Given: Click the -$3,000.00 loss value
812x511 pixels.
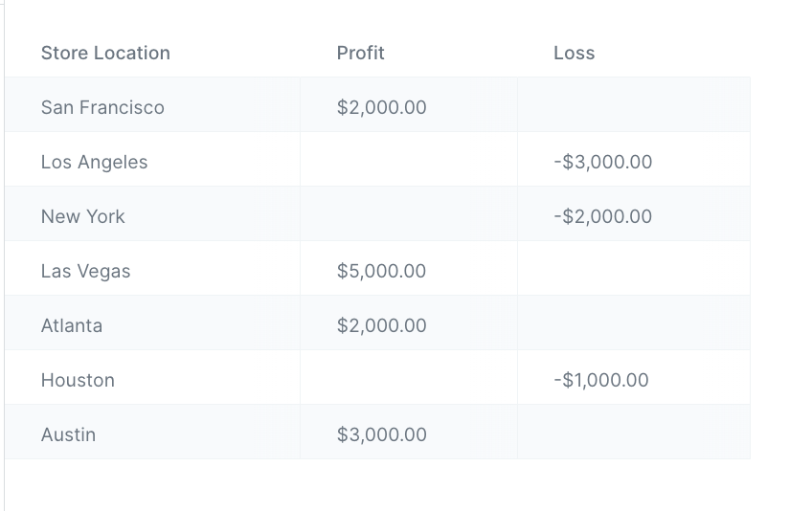Looking at the screenshot, I should coord(602,163).
